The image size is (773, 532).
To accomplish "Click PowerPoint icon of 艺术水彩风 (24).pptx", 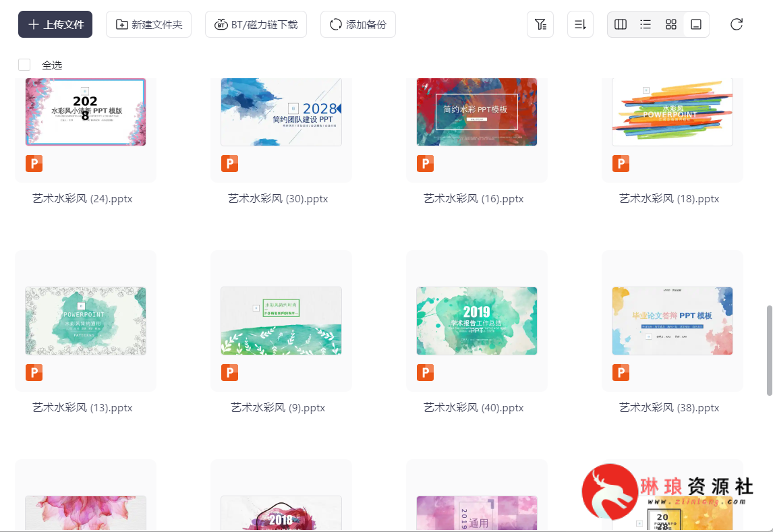I will (34, 164).
